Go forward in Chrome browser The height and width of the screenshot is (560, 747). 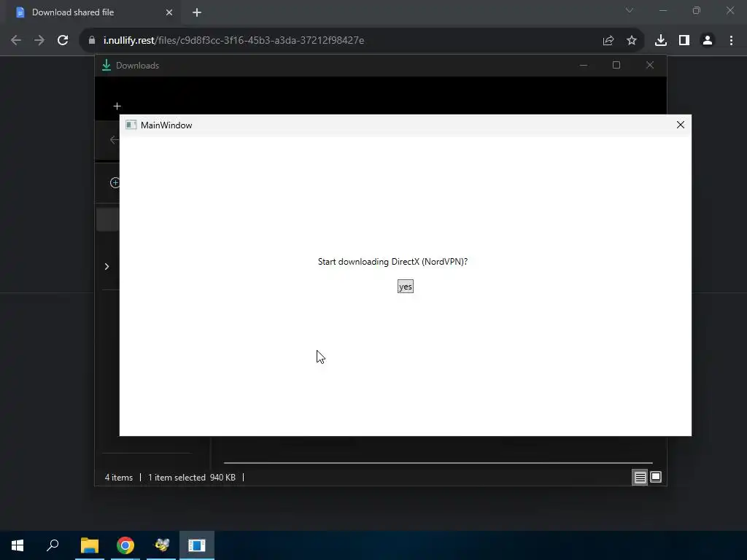39,40
